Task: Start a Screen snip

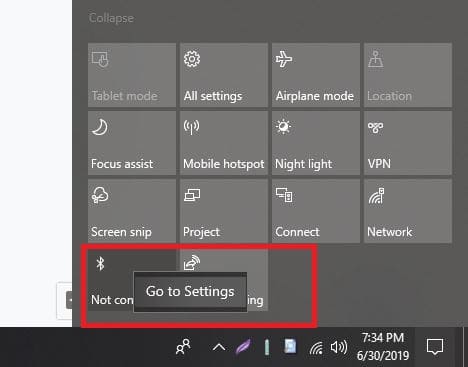Action: tap(132, 211)
